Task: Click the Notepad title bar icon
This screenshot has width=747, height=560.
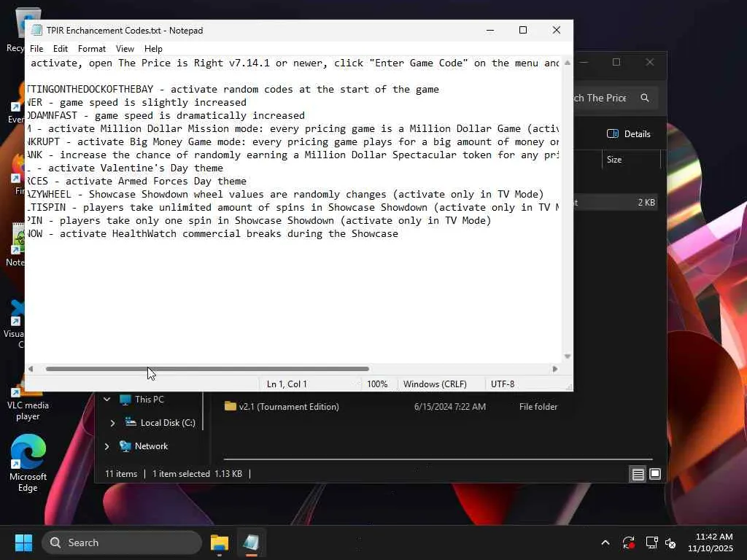Action: click(x=36, y=30)
